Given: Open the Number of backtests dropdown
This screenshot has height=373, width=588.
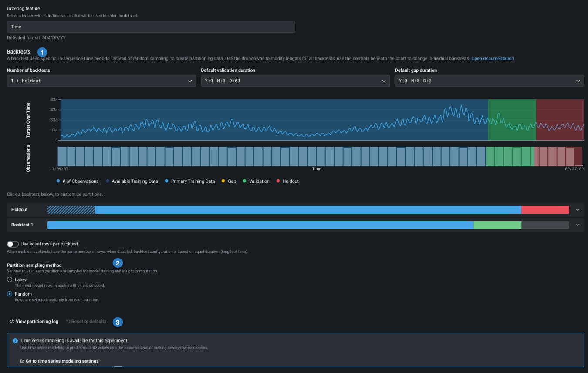Looking at the screenshot, I should [x=101, y=81].
